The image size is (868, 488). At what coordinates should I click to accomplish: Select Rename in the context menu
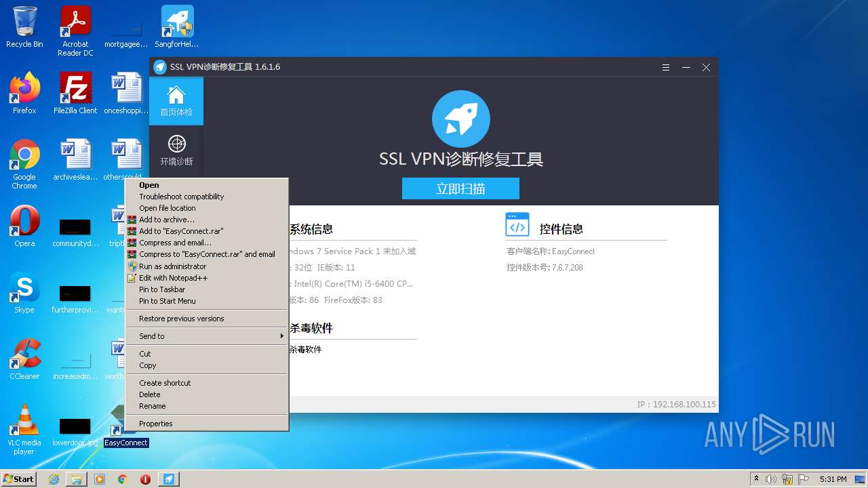tap(207, 406)
